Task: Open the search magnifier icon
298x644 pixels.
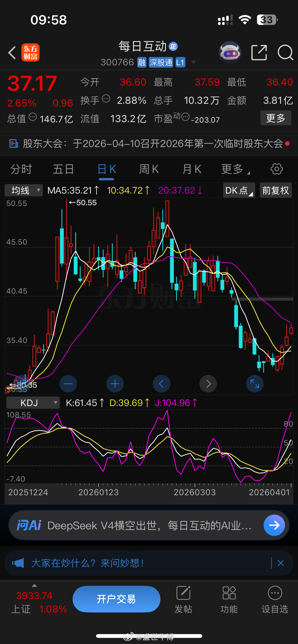Action: point(286,52)
